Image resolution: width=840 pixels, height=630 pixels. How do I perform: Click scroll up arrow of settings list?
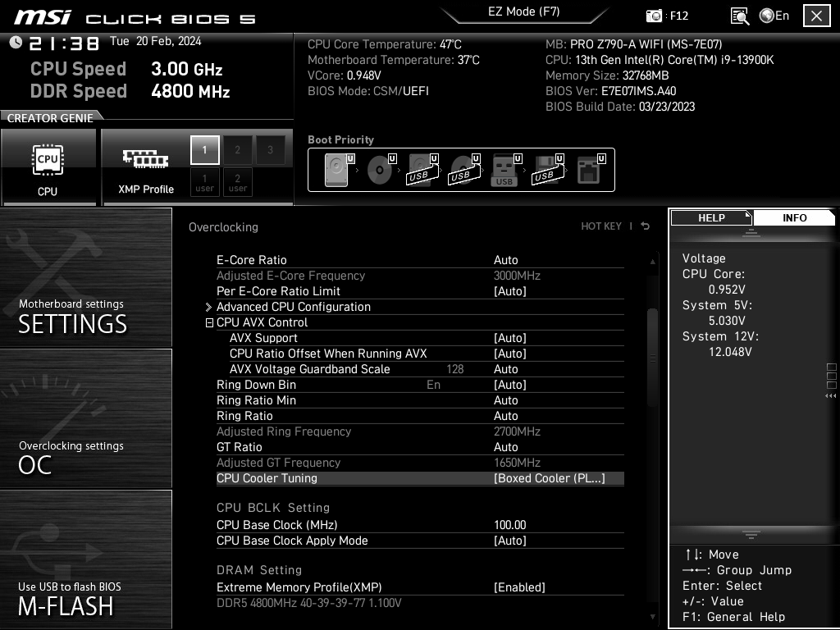tap(652, 262)
